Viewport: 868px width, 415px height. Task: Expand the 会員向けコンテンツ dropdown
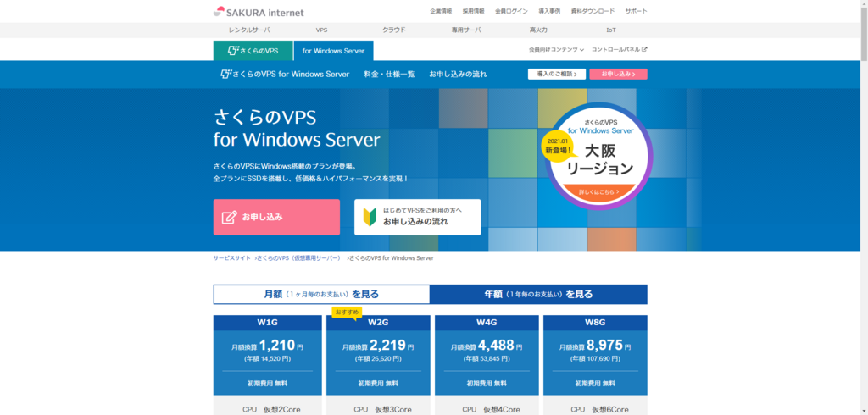[555, 50]
